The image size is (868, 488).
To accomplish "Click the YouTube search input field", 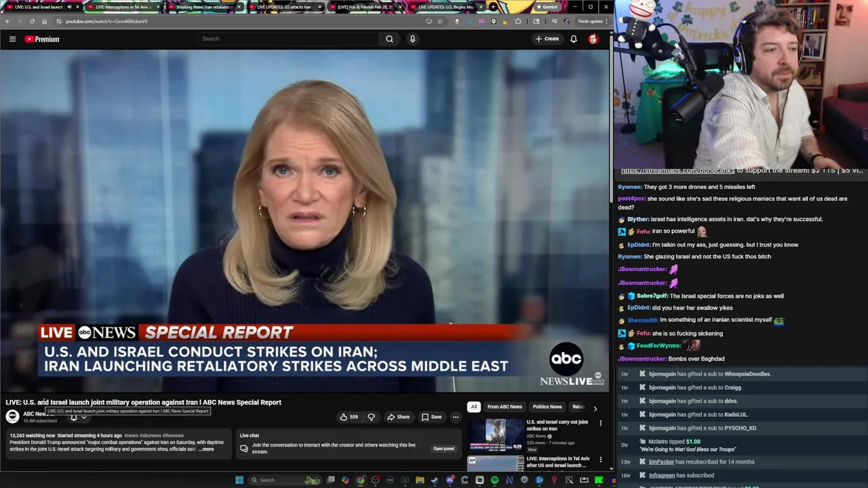I will (x=288, y=39).
